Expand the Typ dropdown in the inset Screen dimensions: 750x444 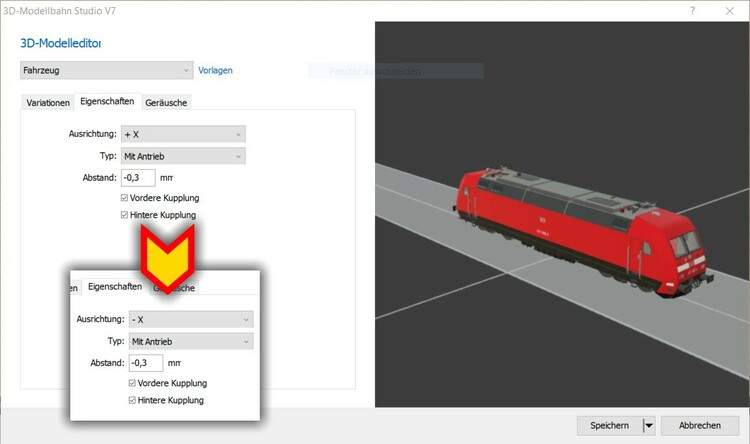[x=191, y=342]
